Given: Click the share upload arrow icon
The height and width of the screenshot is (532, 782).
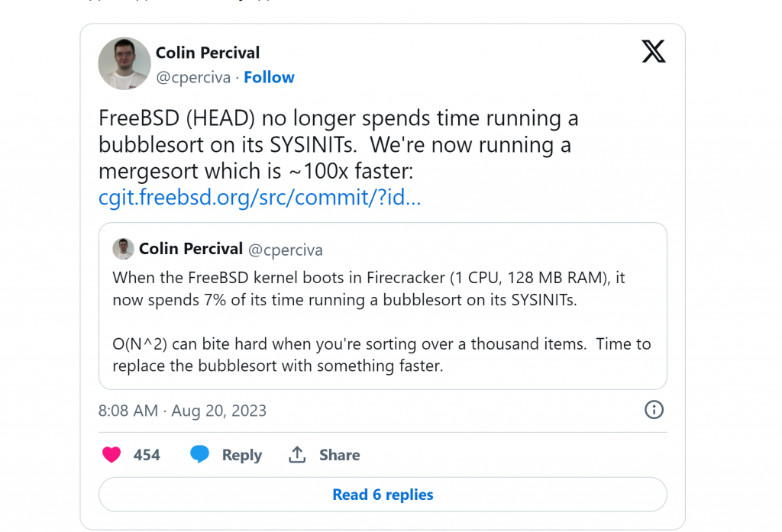Looking at the screenshot, I should pos(297,454).
